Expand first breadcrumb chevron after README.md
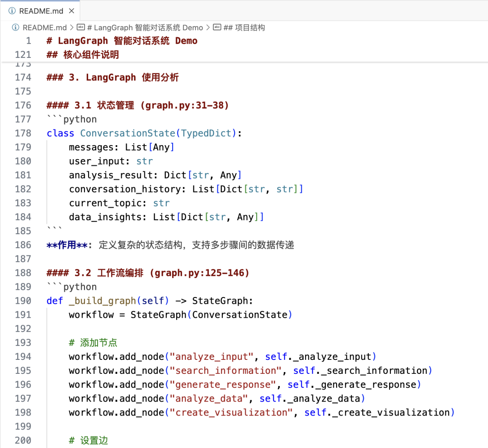 [71, 28]
